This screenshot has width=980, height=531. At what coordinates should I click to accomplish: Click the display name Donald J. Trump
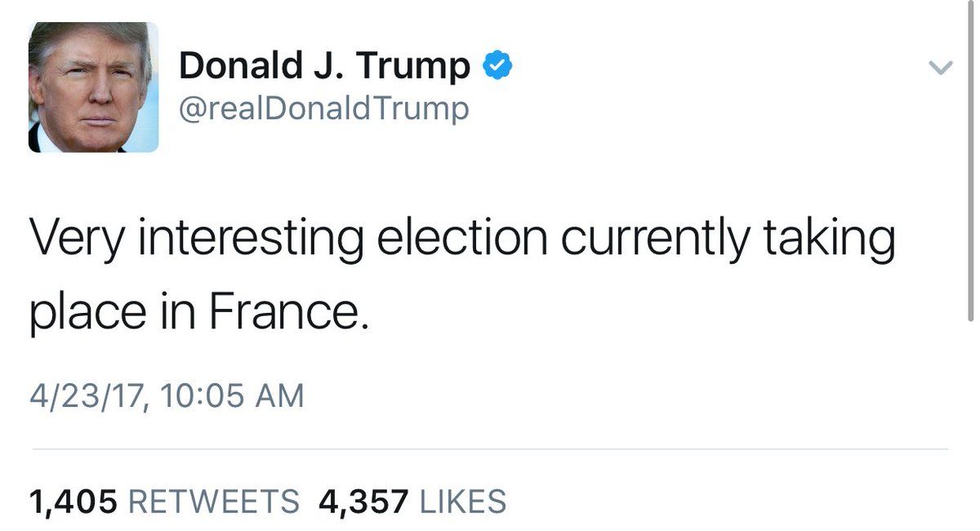pos(324,66)
